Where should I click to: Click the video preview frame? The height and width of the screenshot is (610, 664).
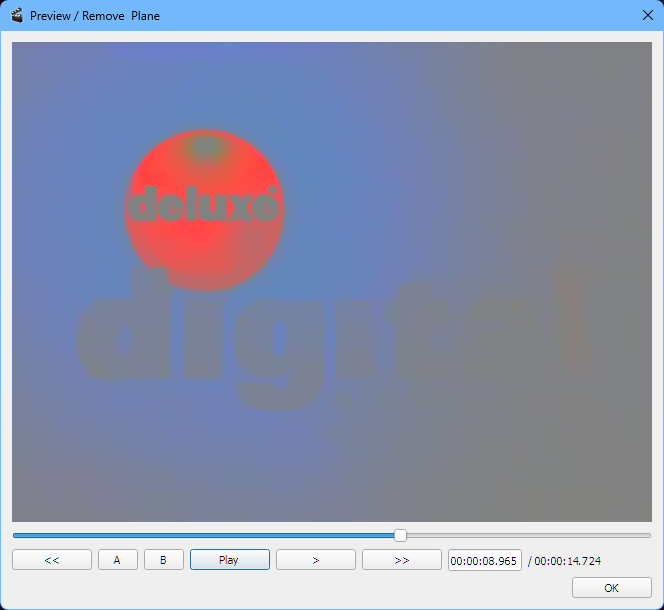click(x=332, y=282)
